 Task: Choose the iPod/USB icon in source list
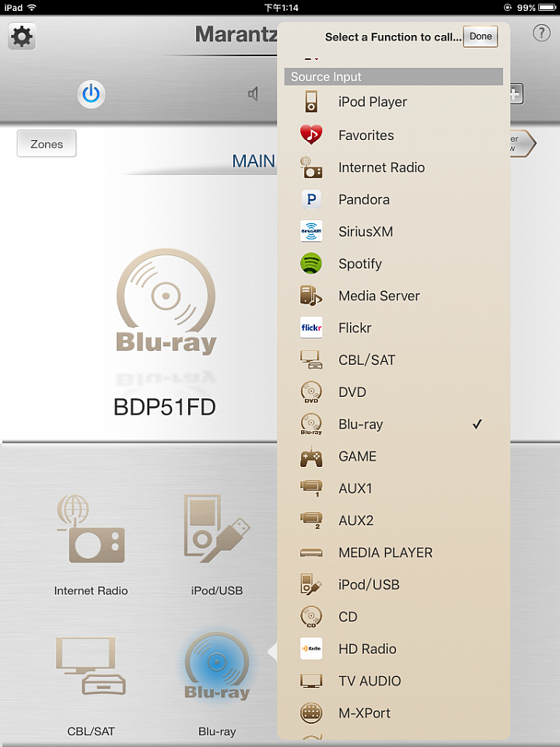point(311,584)
